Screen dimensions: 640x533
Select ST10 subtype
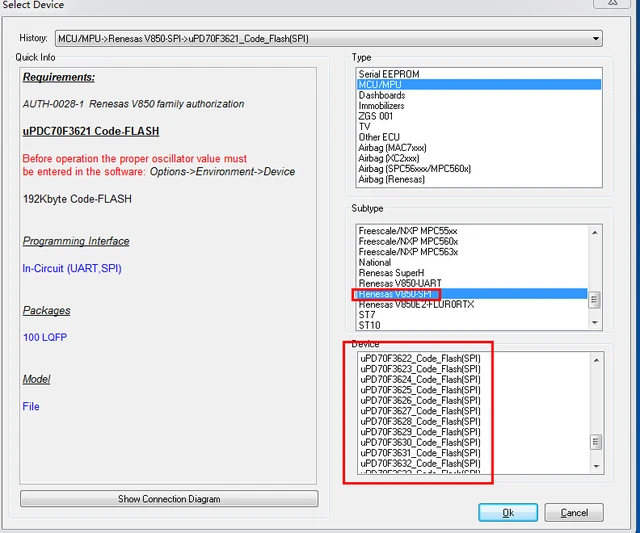(369, 325)
